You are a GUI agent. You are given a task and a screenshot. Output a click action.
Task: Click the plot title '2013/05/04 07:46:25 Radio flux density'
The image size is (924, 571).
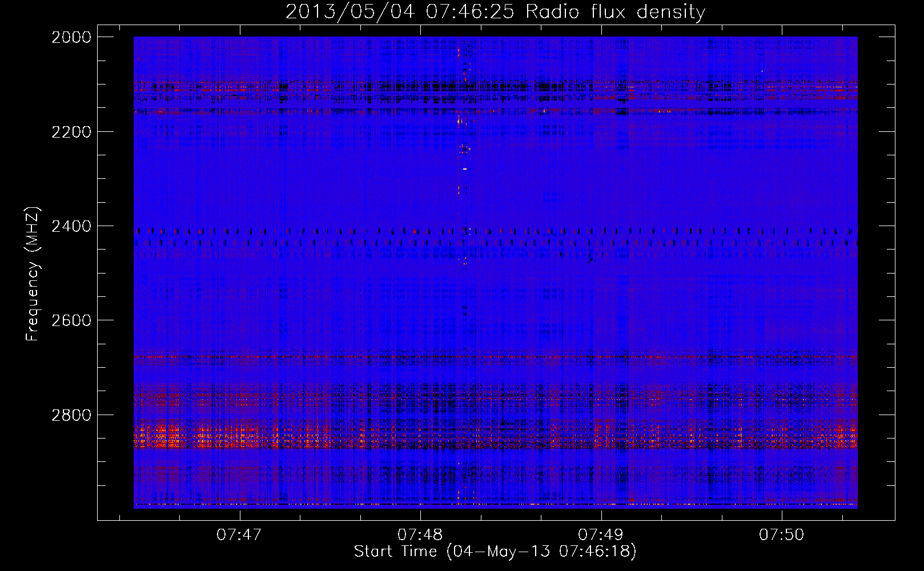[495, 11]
